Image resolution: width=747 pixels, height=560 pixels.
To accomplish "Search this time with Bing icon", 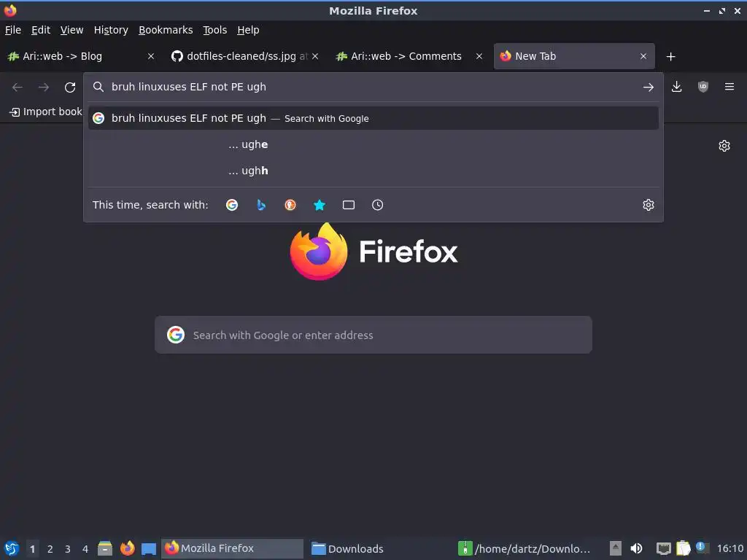I will (x=261, y=205).
